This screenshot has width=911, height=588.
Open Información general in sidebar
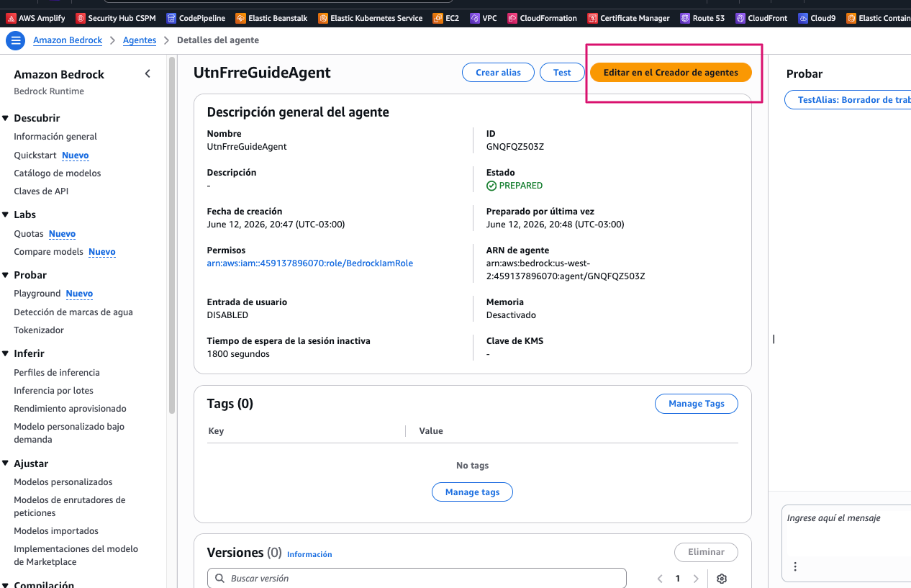pyautogui.click(x=55, y=136)
